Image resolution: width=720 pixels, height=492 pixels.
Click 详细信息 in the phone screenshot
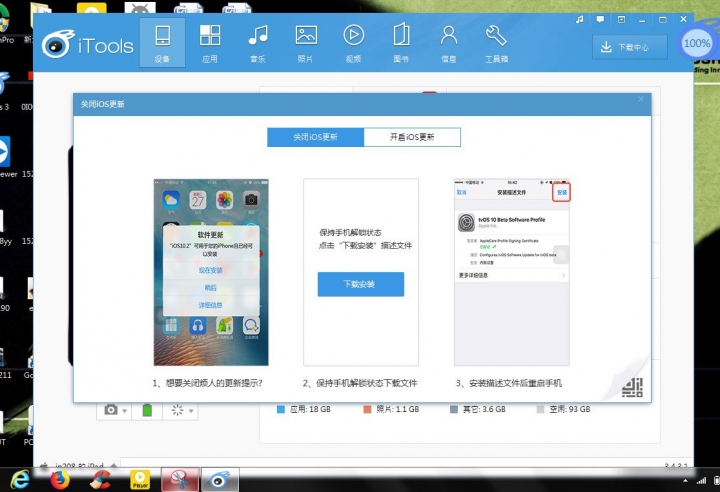(211, 305)
